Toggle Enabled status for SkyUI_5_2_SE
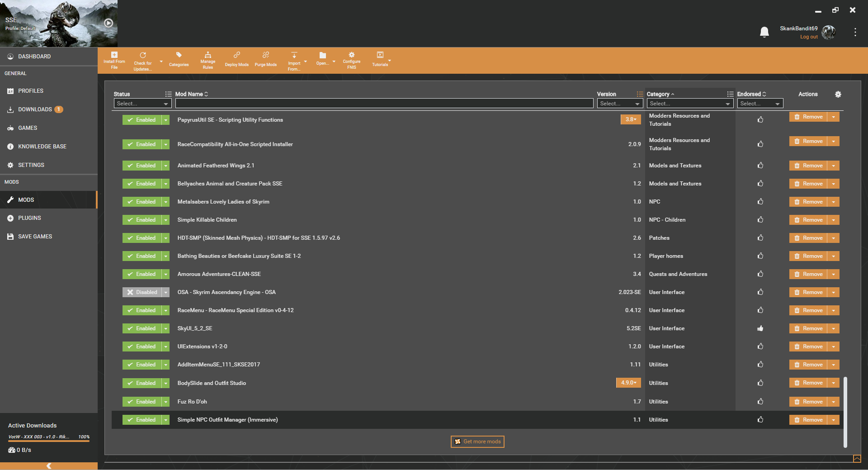The image size is (868, 470). point(142,328)
